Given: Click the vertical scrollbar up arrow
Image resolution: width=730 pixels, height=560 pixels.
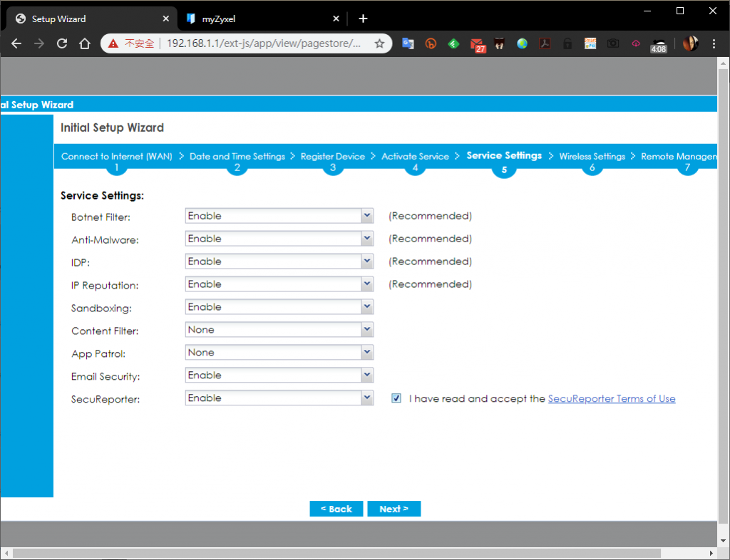Looking at the screenshot, I should [723, 63].
